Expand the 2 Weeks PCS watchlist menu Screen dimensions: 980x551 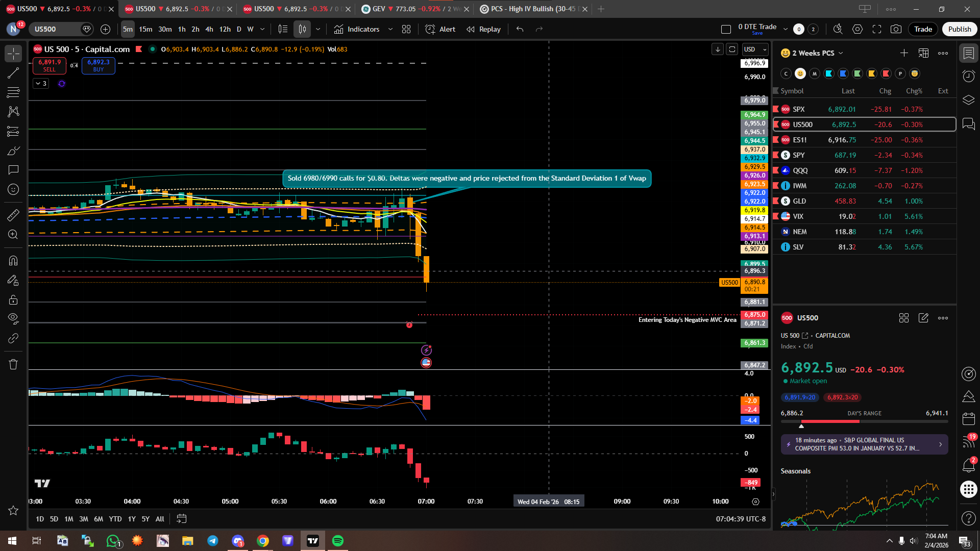(x=817, y=53)
